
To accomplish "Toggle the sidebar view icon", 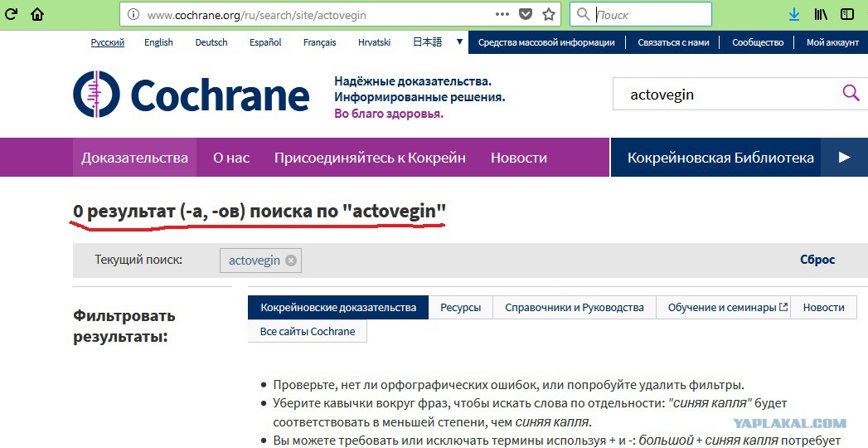I will [x=847, y=15].
